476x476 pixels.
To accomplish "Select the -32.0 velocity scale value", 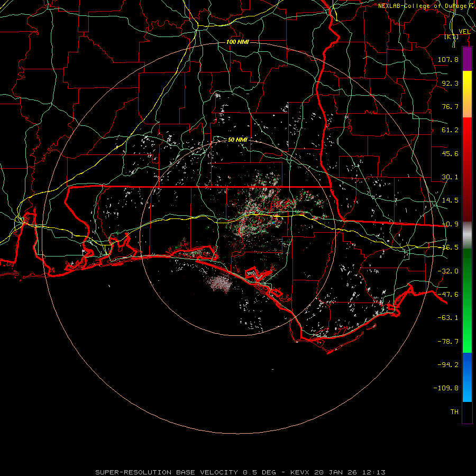I will pos(448,271).
